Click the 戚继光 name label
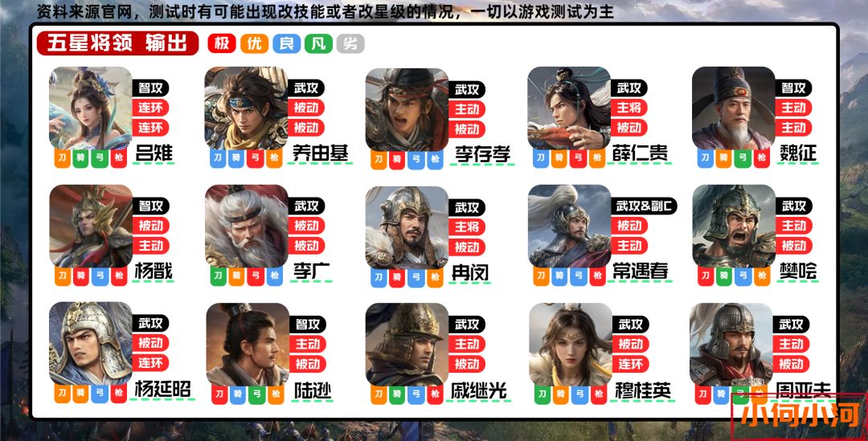Image resolution: width=868 pixels, height=441 pixels. click(479, 390)
